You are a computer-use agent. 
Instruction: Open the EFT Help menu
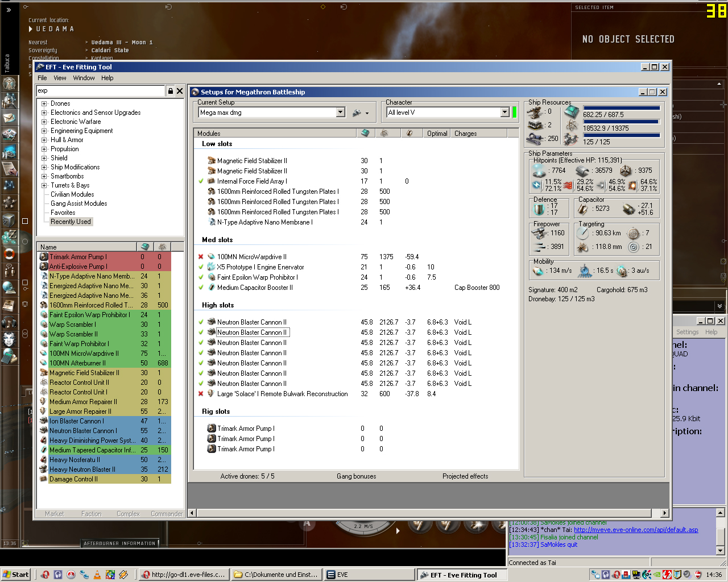107,78
